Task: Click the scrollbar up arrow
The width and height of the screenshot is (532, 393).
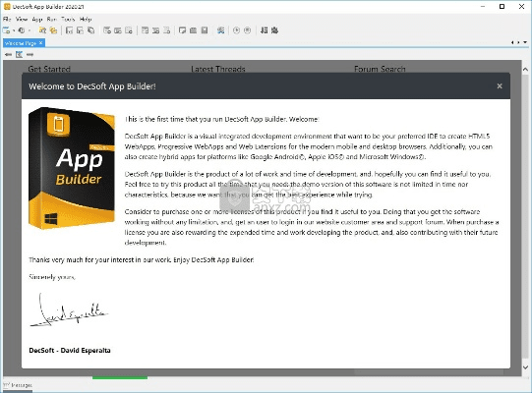Action: coord(525,69)
